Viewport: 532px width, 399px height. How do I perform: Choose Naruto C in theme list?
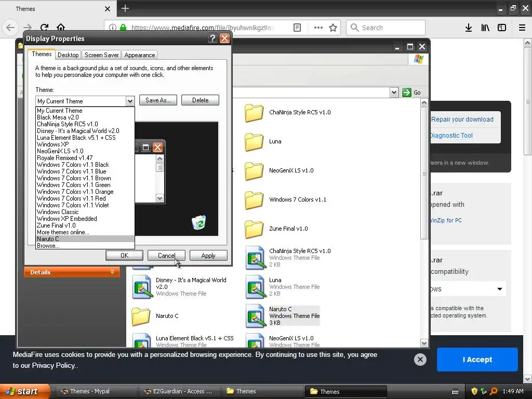[x=85, y=239]
